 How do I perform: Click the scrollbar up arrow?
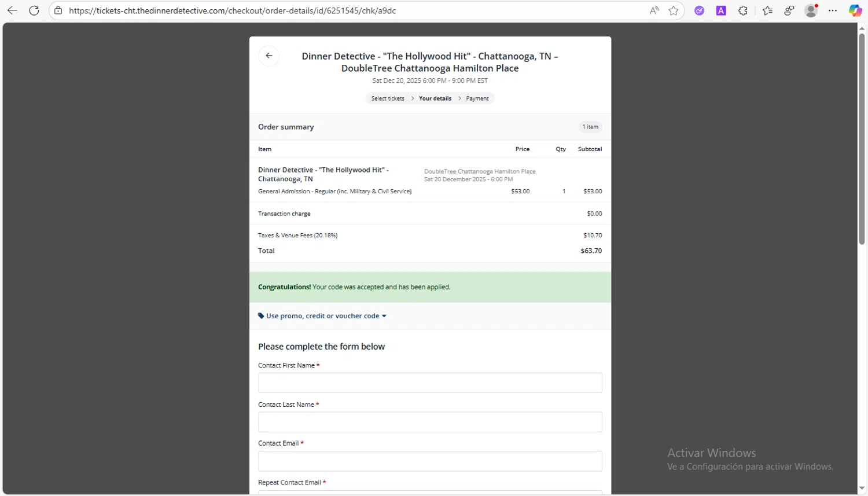(862, 28)
